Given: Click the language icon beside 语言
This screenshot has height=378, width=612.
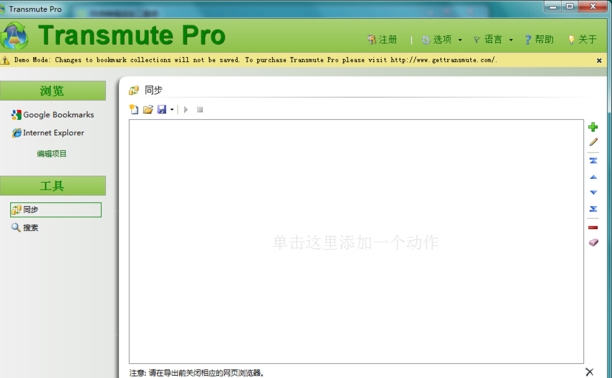Looking at the screenshot, I should tap(477, 39).
